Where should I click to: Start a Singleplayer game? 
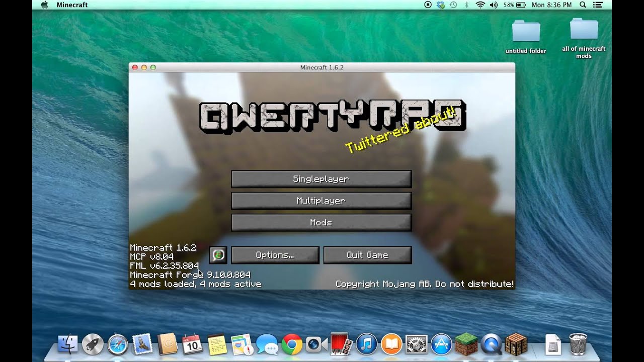coord(321,179)
